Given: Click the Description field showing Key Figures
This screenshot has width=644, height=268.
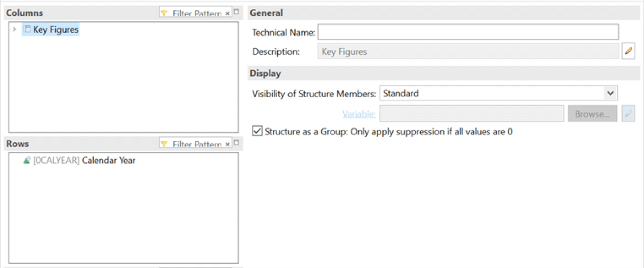Looking at the screenshot, I should click(467, 51).
